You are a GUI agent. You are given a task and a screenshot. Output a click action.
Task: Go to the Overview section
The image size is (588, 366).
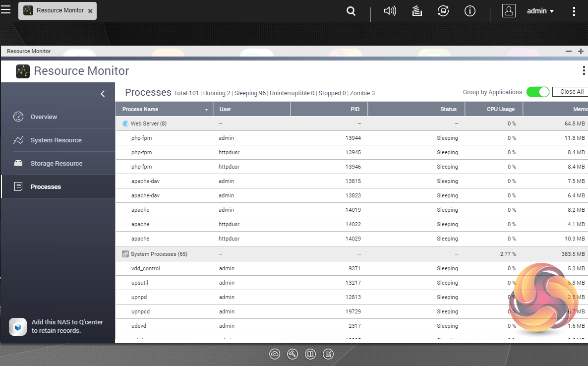(x=44, y=117)
